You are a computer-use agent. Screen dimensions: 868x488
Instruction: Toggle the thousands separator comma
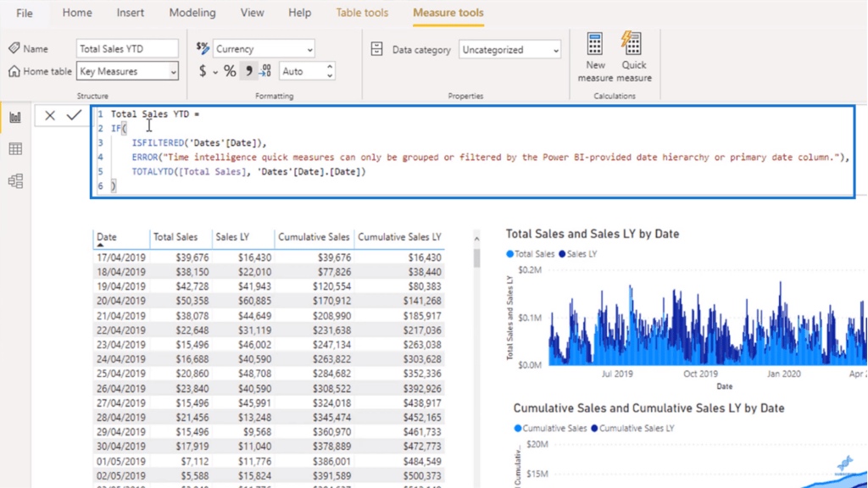(248, 71)
